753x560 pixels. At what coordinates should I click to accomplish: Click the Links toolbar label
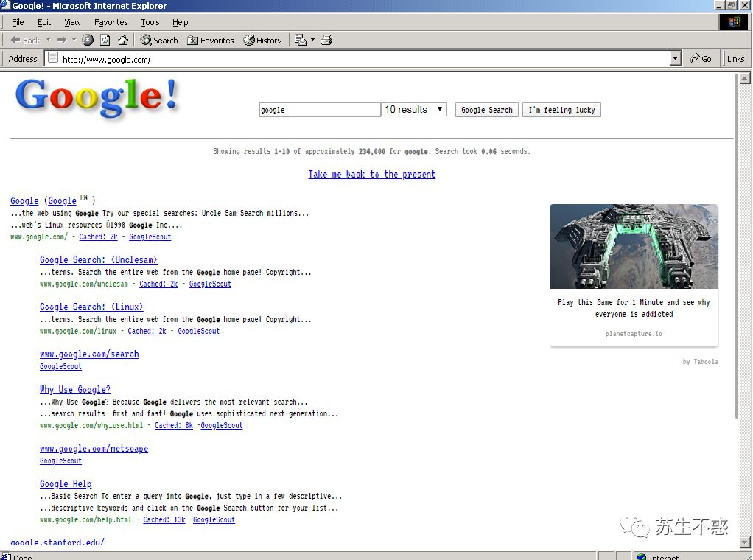(735, 59)
